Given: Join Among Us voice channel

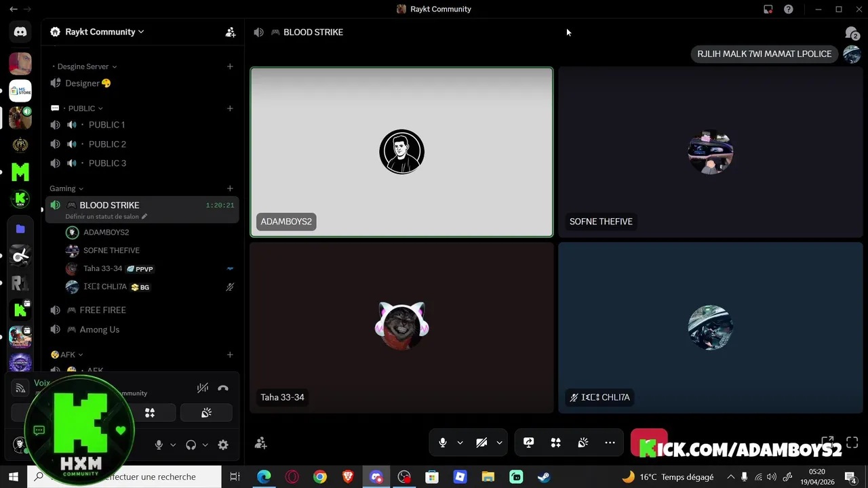Looking at the screenshot, I should pyautogui.click(x=142, y=329).
